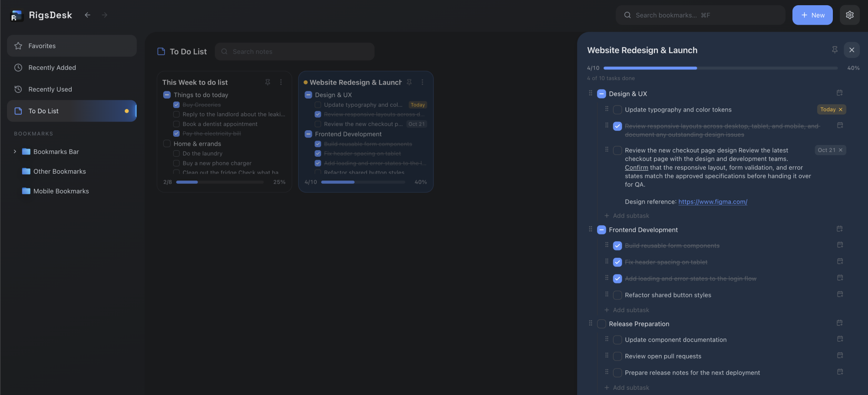Click the drag handle beside Frontend Development

click(590, 229)
